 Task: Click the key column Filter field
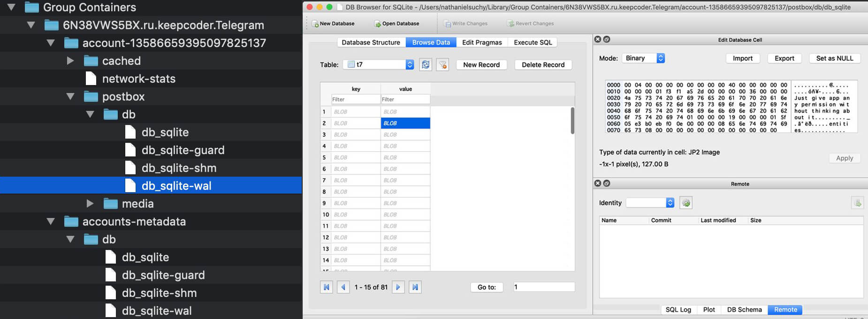pyautogui.click(x=356, y=100)
